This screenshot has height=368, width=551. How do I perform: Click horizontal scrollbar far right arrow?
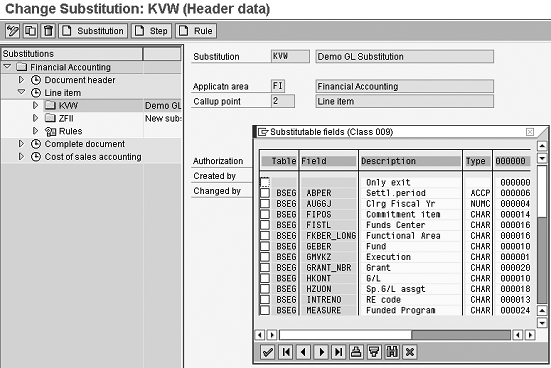point(530,335)
